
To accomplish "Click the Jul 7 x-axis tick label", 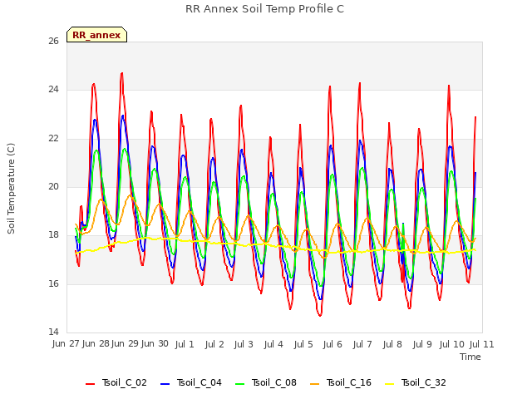I will click(x=362, y=344).
